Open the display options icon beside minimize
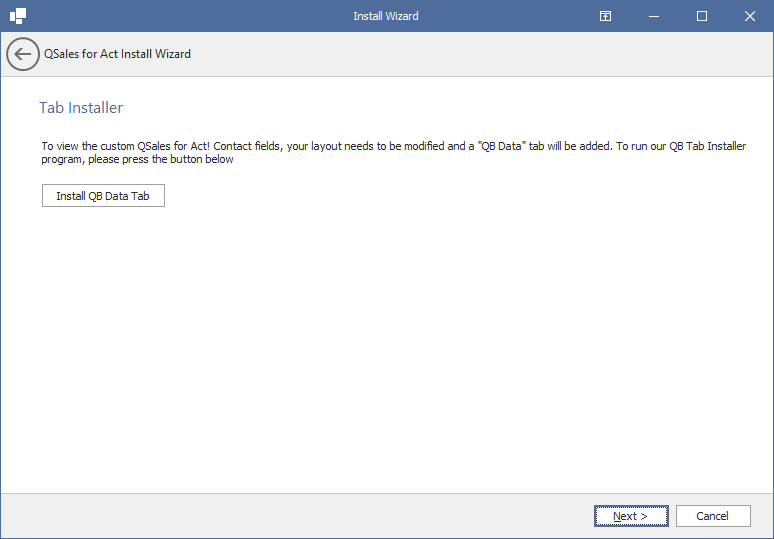 (x=605, y=16)
